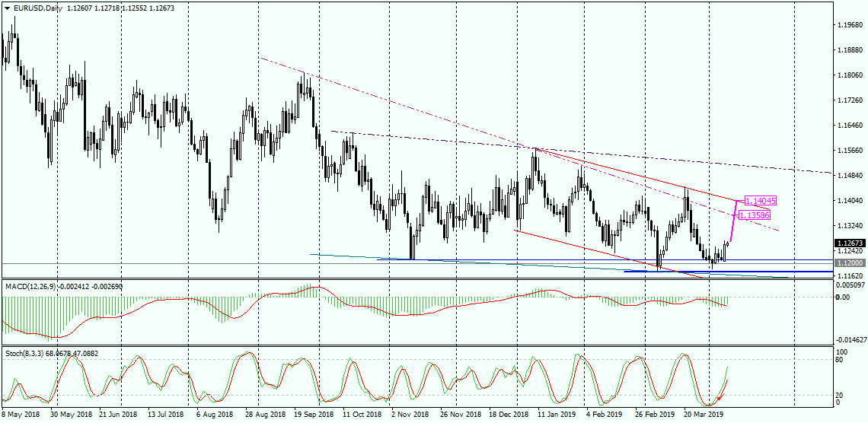
Task: Click the 1.16460 price axis label
Action: point(851,126)
